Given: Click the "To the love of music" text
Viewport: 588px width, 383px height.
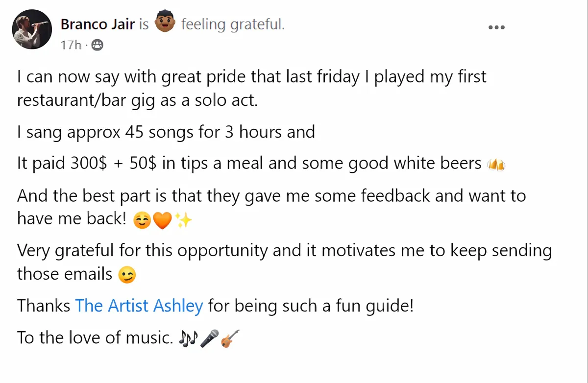Looking at the screenshot, I should (94, 337).
